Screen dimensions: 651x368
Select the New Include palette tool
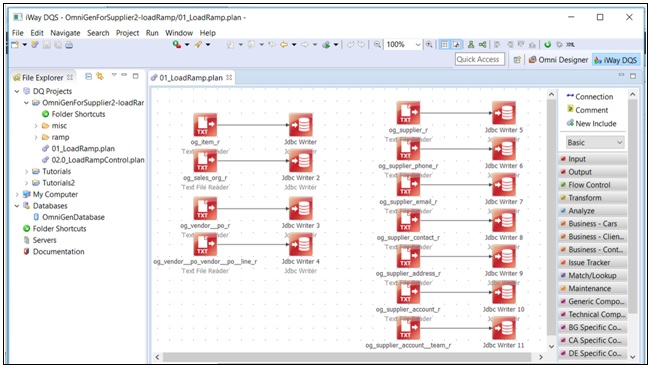click(x=591, y=123)
